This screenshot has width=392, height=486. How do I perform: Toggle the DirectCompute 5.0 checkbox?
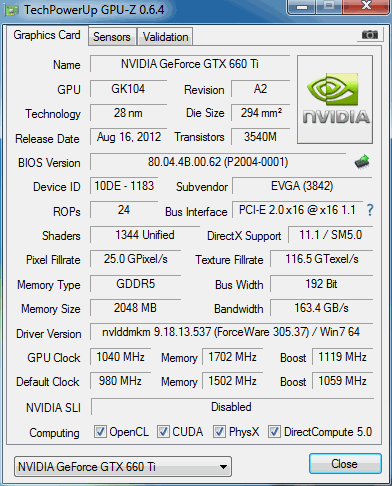(x=274, y=431)
